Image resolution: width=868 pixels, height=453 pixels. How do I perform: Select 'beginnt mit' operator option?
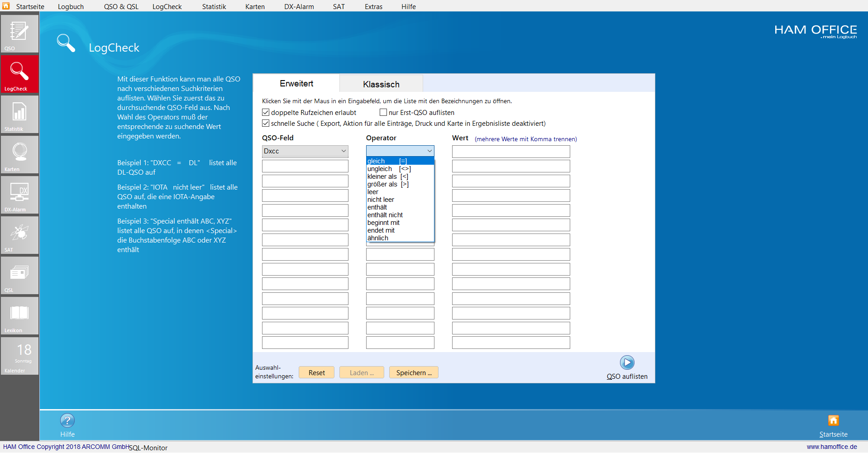400,223
